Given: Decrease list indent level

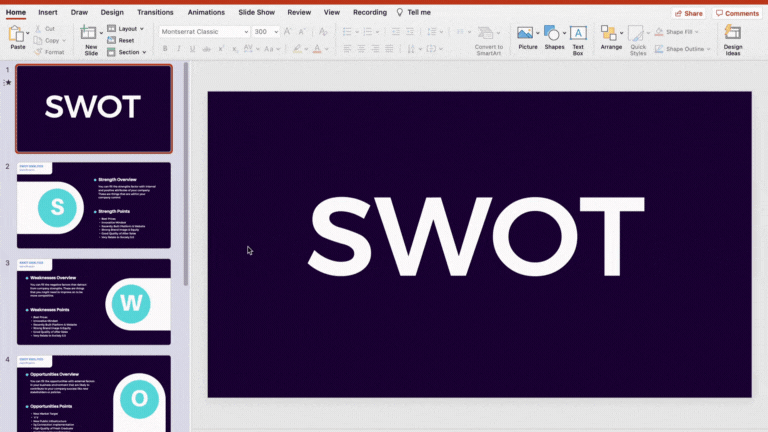Looking at the screenshot, I should [x=396, y=32].
